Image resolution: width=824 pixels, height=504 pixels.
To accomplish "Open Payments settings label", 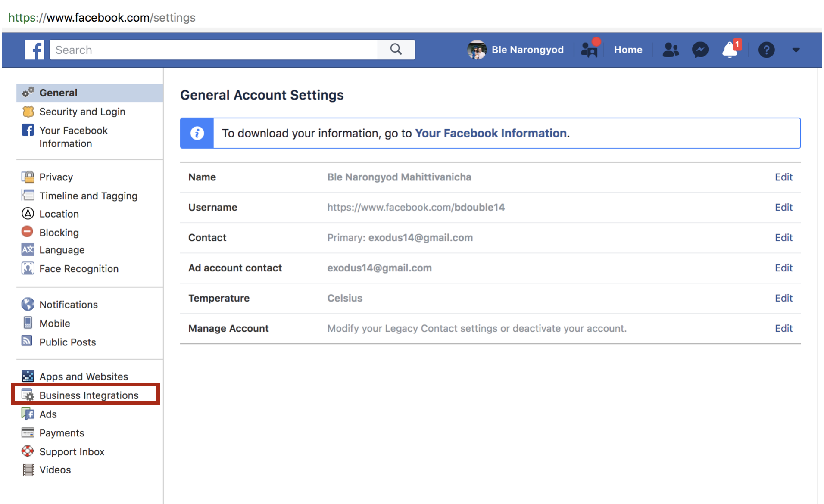I will click(62, 433).
